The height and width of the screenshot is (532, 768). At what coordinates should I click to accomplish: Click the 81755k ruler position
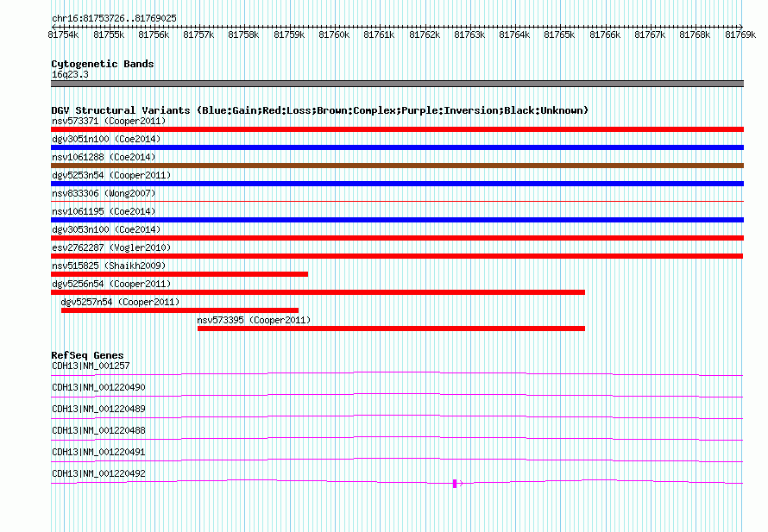point(109,34)
